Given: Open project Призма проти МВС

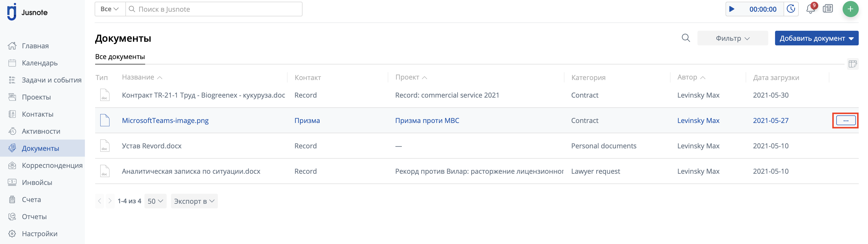Looking at the screenshot, I should [427, 120].
